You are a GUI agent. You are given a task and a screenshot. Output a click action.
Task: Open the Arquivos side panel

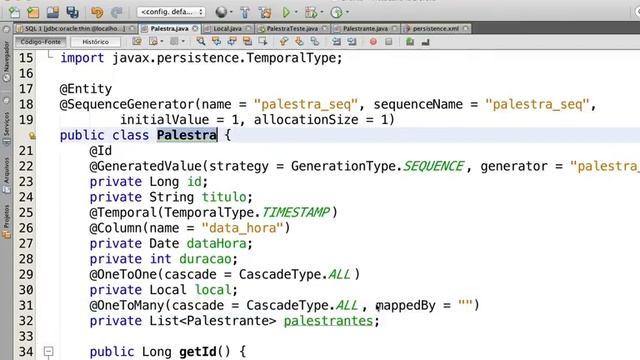click(6, 175)
